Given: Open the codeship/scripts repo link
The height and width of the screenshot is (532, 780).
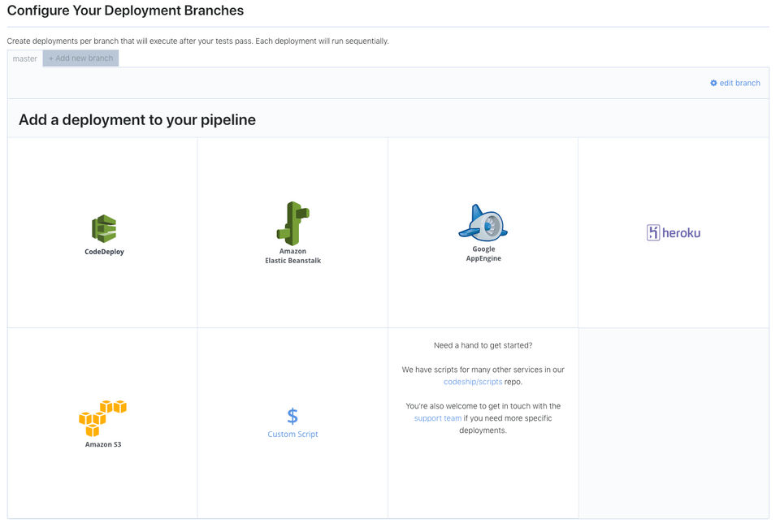Looking at the screenshot, I should pos(473,382).
